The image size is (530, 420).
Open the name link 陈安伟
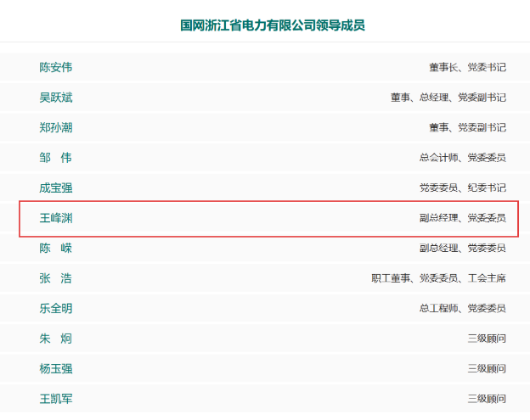point(56,67)
